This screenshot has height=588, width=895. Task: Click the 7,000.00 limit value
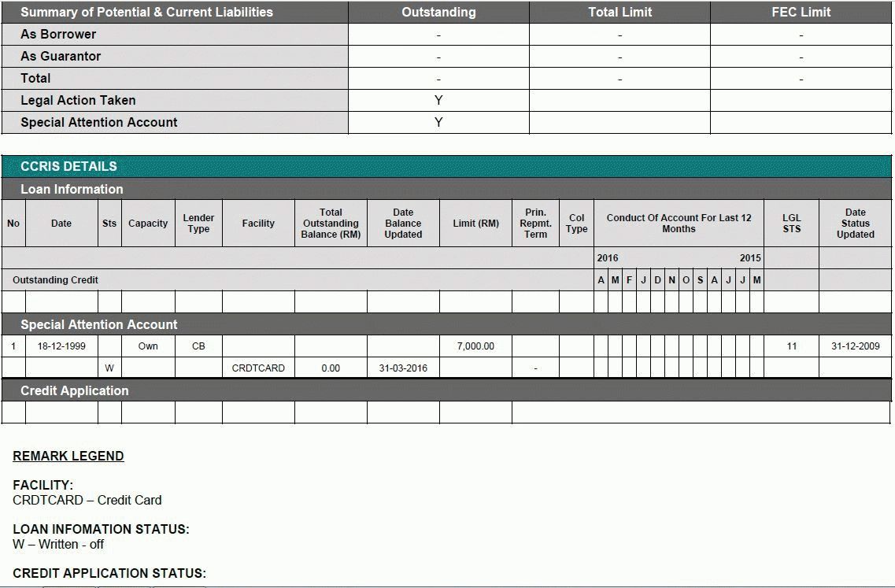[x=475, y=346]
